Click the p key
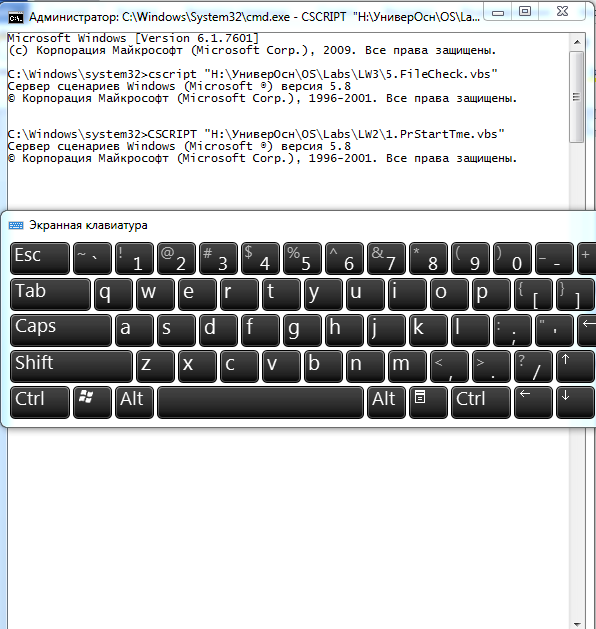This screenshot has width=596, height=629. coord(491,294)
